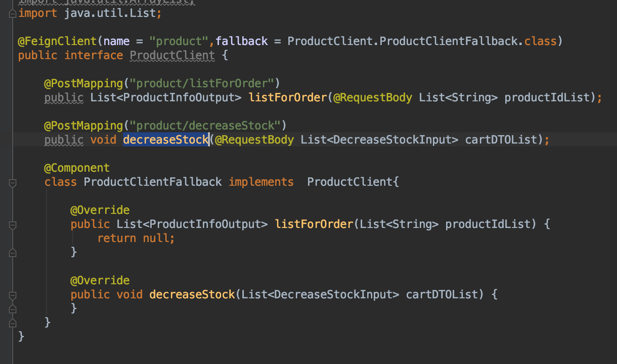Click the highlighted decreaseStock method name

[166, 140]
